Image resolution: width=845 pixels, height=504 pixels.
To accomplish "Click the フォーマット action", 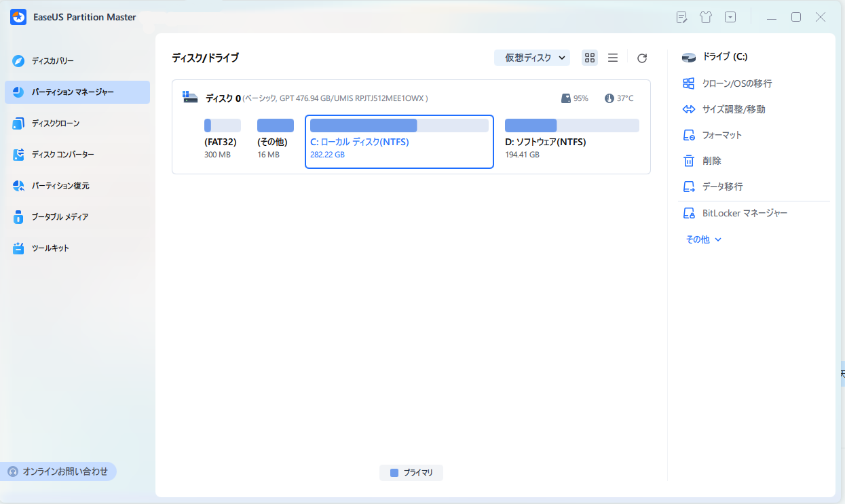I will (x=721, y=135).
